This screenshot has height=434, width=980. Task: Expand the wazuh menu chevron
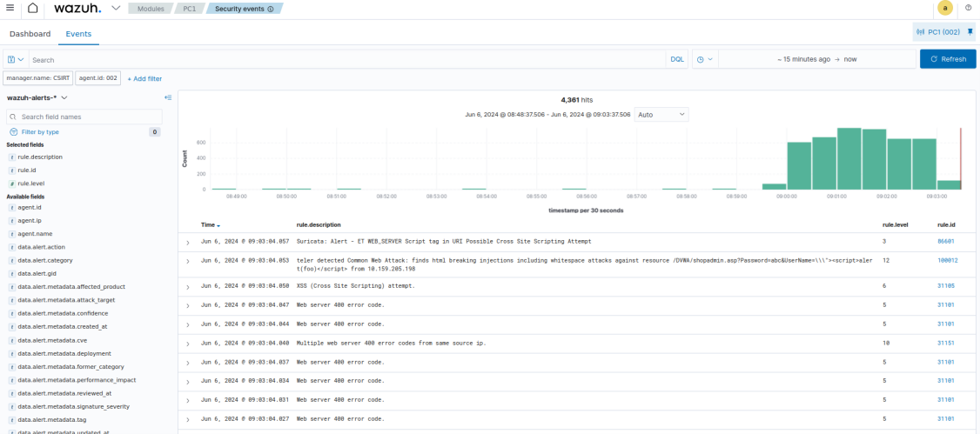pos(116,8)
